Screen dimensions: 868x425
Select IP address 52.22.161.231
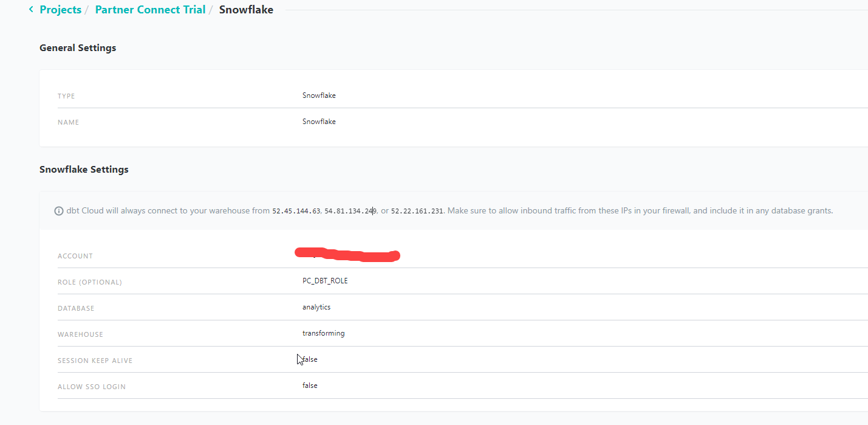417,212
